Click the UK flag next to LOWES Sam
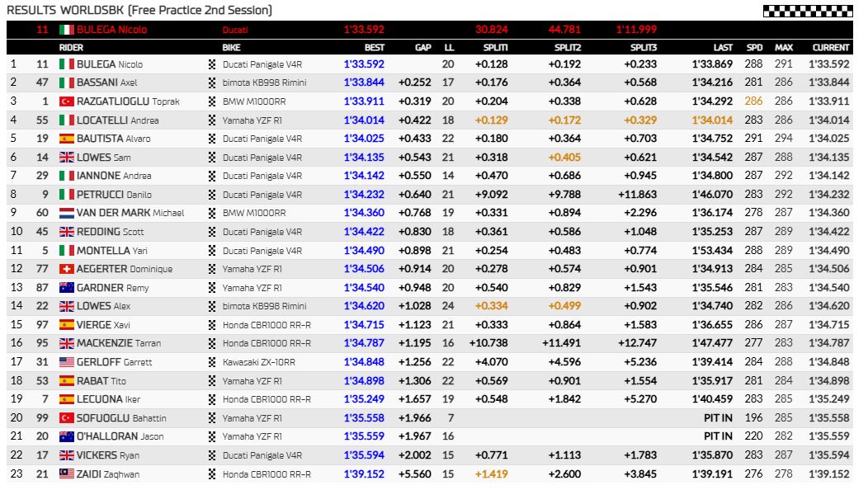This screenshot has width=868, height=490. click(x=67, y=158)
